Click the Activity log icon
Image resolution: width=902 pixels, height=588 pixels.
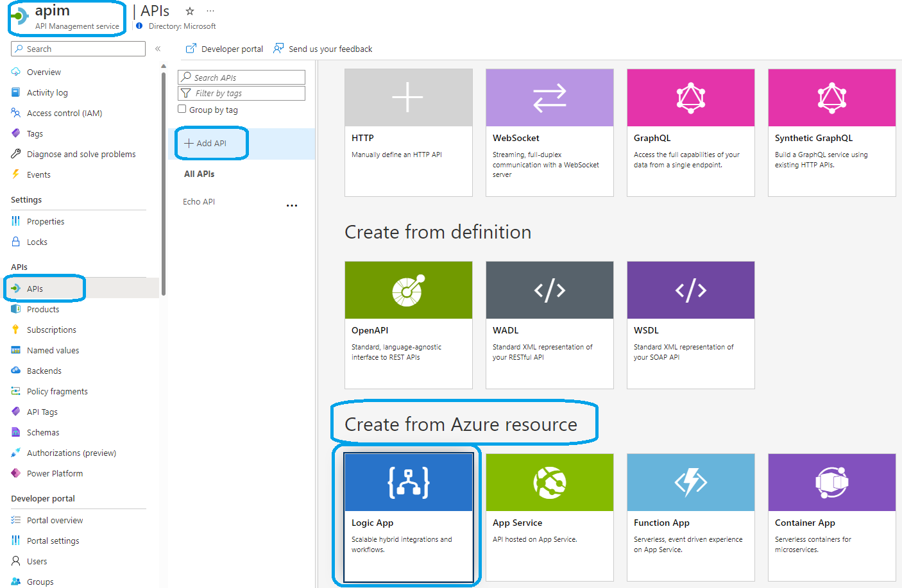point(16,92)
